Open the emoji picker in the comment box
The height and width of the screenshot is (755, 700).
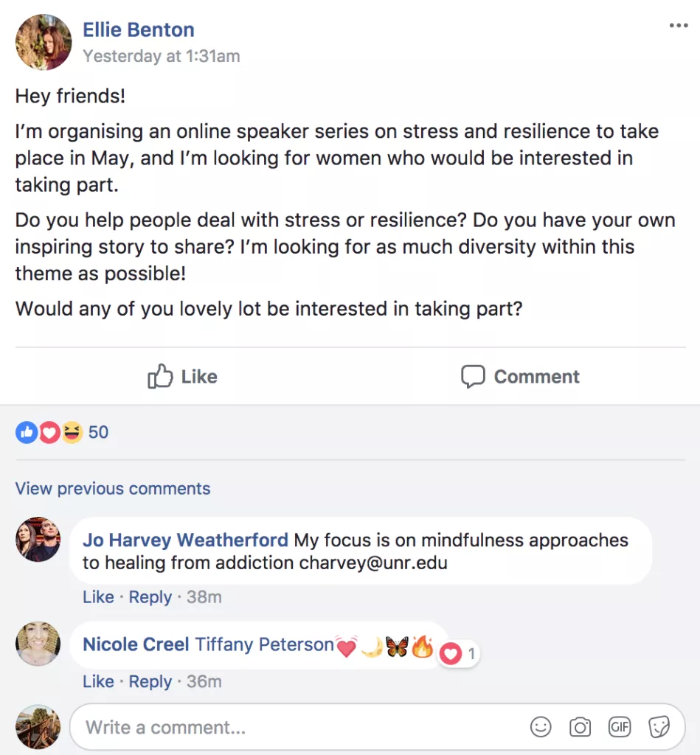541,727
